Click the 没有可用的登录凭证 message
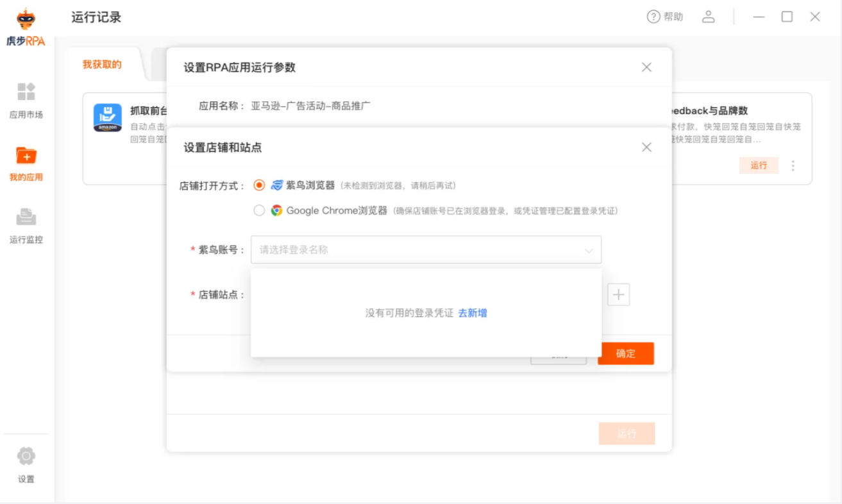 (x=409, y=313)
